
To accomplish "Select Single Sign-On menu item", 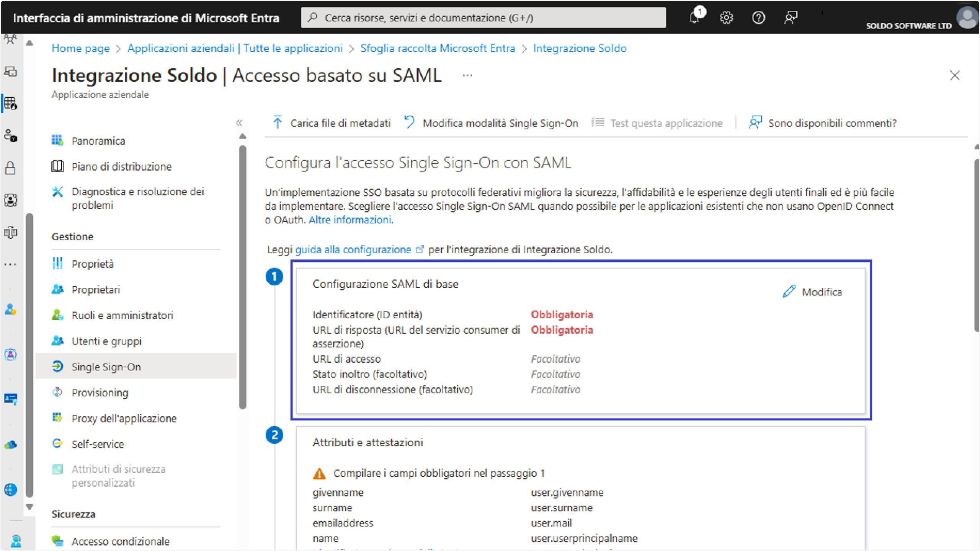I will [136, 367].
